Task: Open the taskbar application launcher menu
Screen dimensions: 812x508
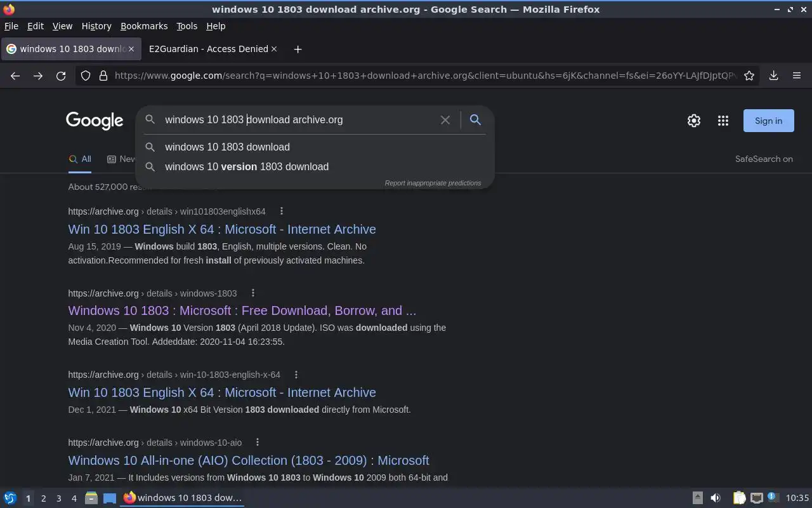Action: click(x=10, y=498)
